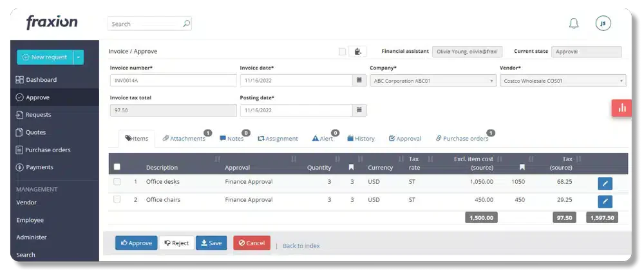Open the History tab

(361, 139)
